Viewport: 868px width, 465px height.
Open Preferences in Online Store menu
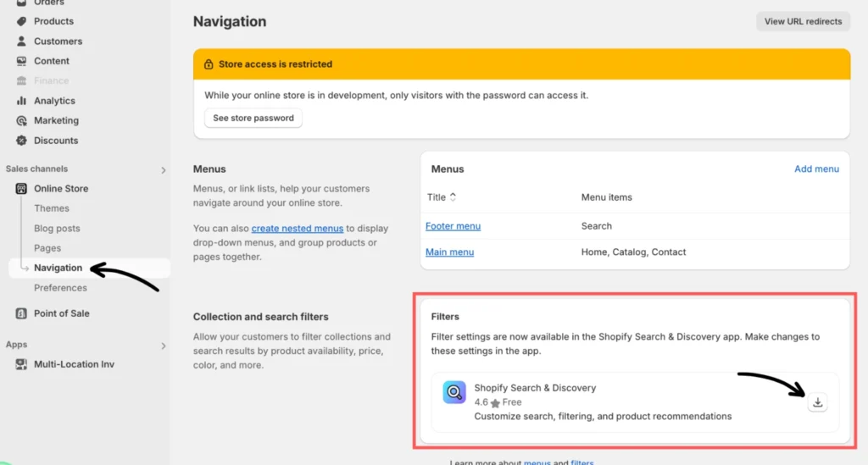coord(60,288)
